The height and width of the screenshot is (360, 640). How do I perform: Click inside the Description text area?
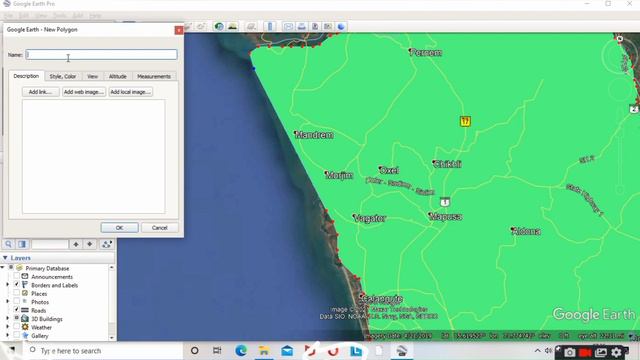pos(93,156)
